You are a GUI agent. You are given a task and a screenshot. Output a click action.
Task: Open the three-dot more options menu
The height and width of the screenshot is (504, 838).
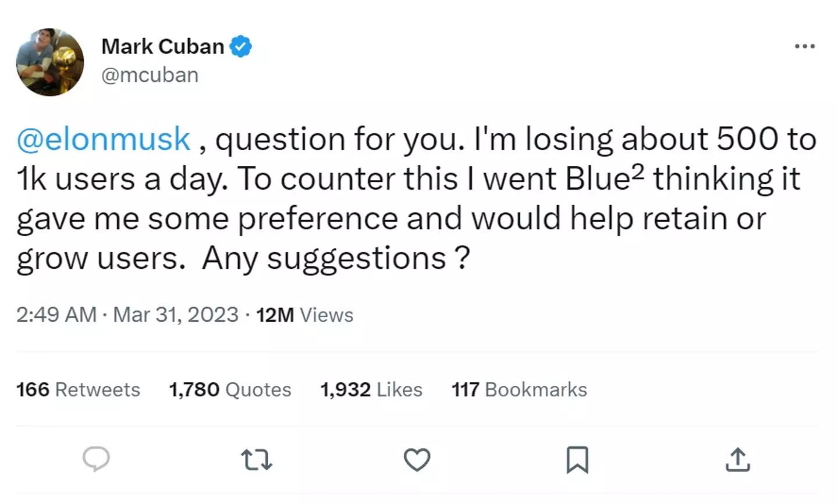click(805, 46)
